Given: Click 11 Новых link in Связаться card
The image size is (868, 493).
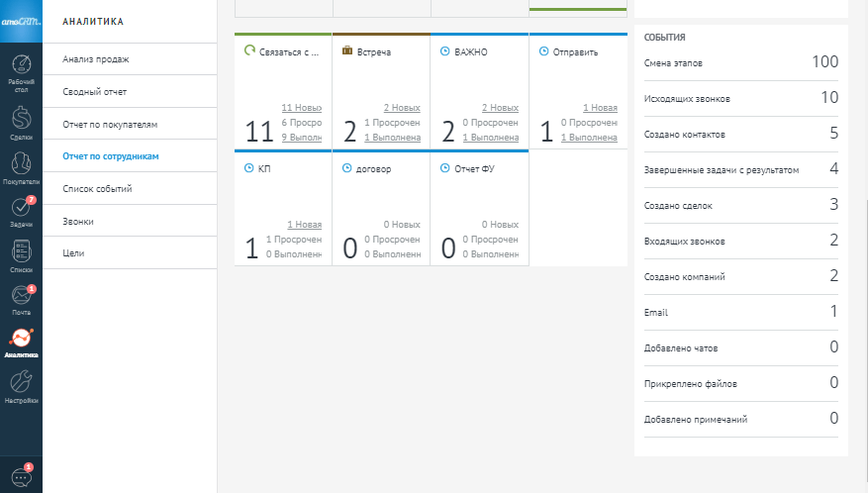Looking at the screenshot, I should coord(302,107).
